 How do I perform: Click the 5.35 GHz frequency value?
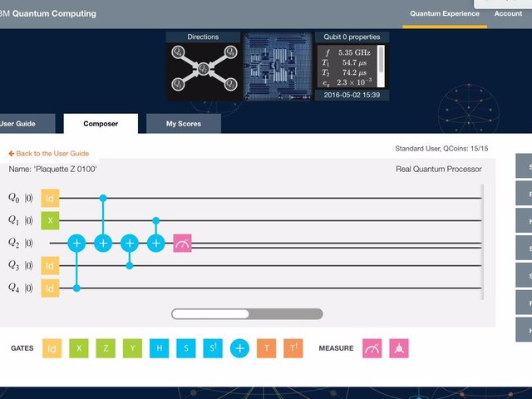point(354,52)
